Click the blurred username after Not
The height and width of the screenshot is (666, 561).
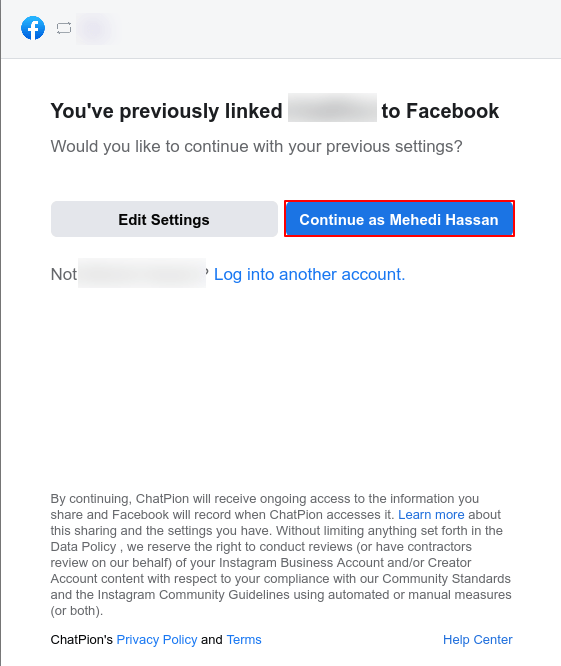(142, 273)
